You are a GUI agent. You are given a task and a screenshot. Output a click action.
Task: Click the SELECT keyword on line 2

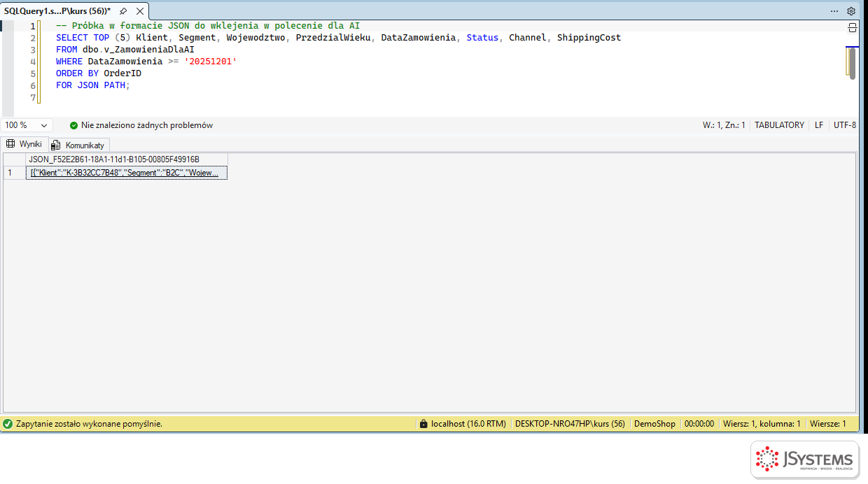[72, 38]
